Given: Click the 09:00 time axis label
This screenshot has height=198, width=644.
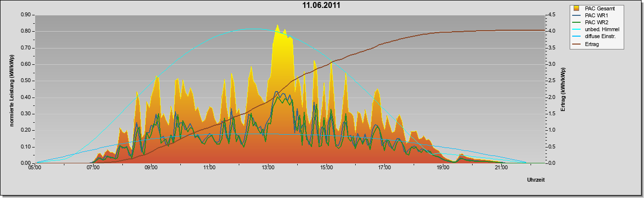Looking at the screenshot, I should 152,168.
